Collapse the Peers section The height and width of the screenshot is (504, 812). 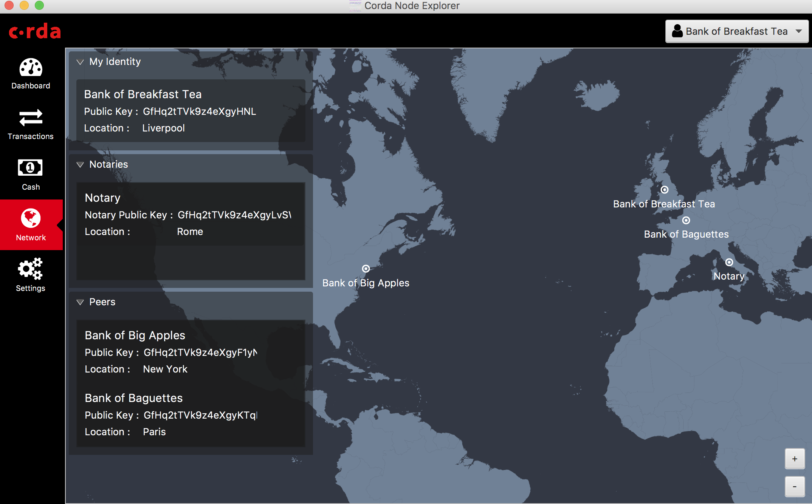80,302
